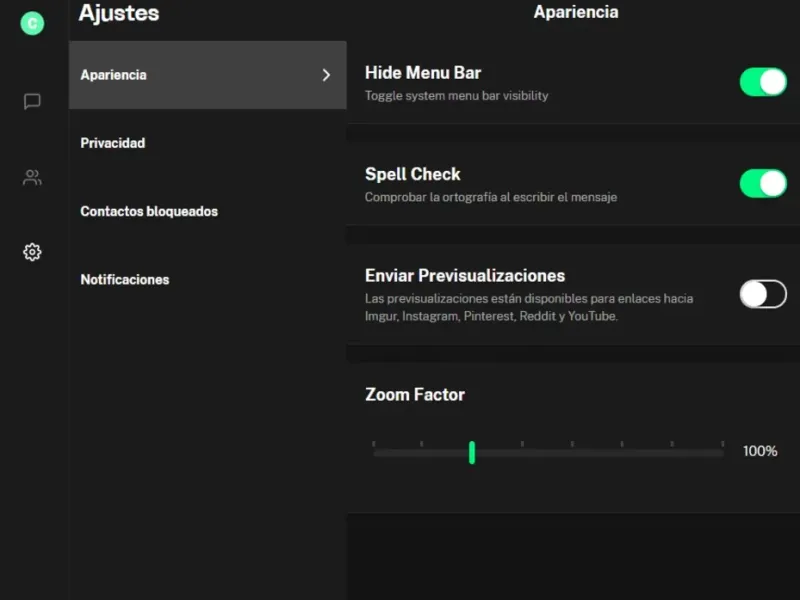Open the contacts icon in the sidebar
Image resolution: width=800 pixels, height=600 pixels.
click(32, 178)
